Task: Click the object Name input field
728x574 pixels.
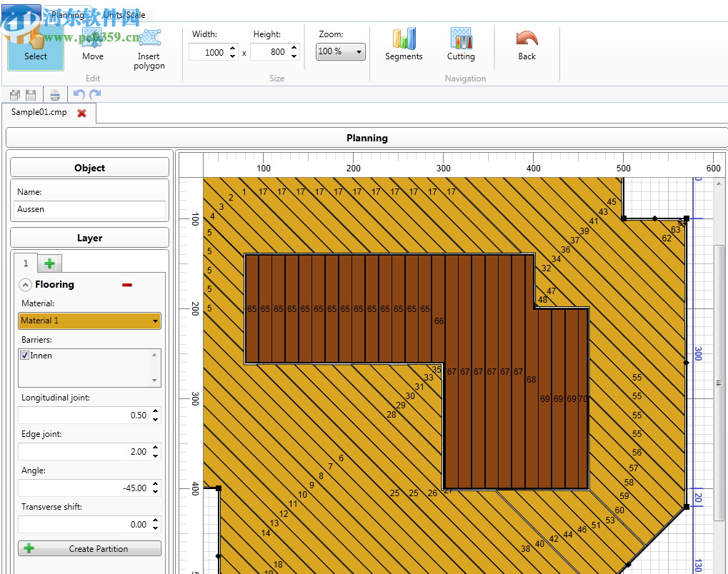Action: coord(89,210)
